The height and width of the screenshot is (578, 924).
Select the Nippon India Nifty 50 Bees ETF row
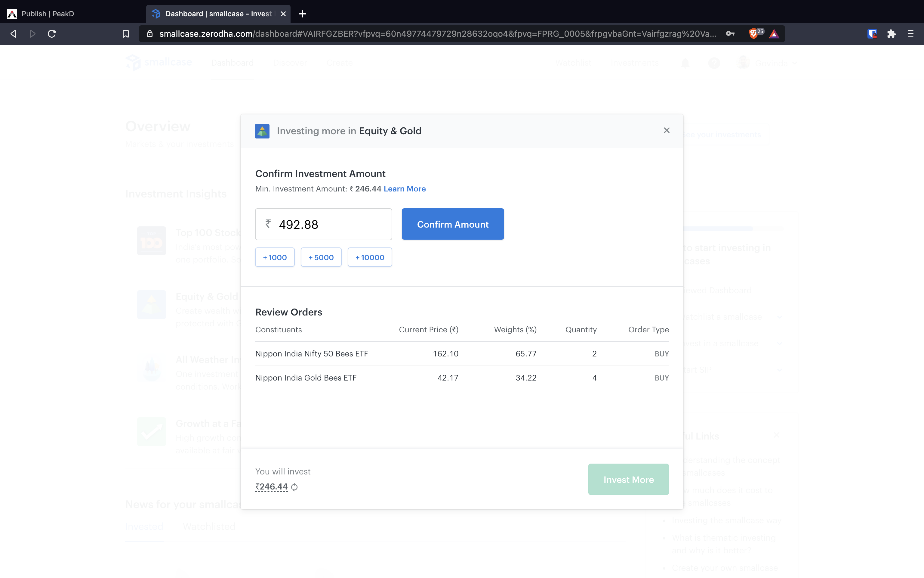[462, 354]
